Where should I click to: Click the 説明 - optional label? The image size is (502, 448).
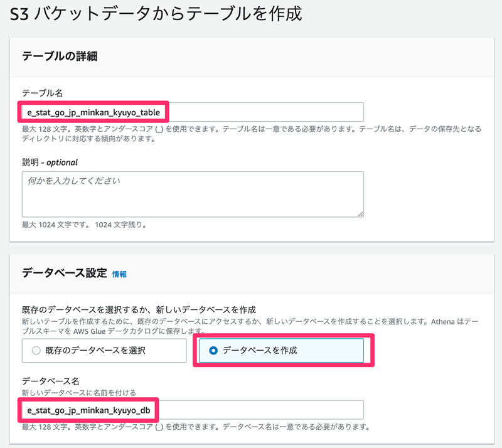point(50,163)
